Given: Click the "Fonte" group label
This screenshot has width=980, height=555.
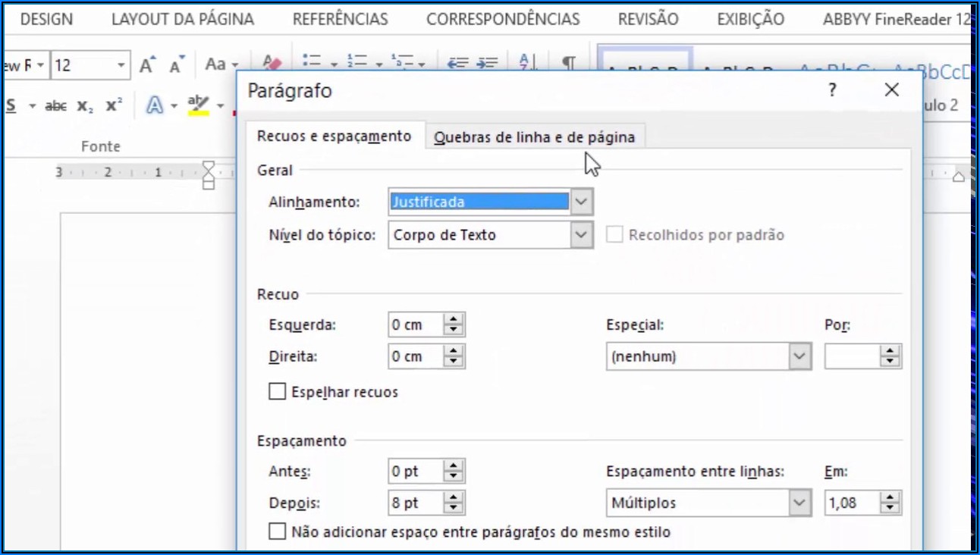Looking at the screenshot, I should coord(101,146).
